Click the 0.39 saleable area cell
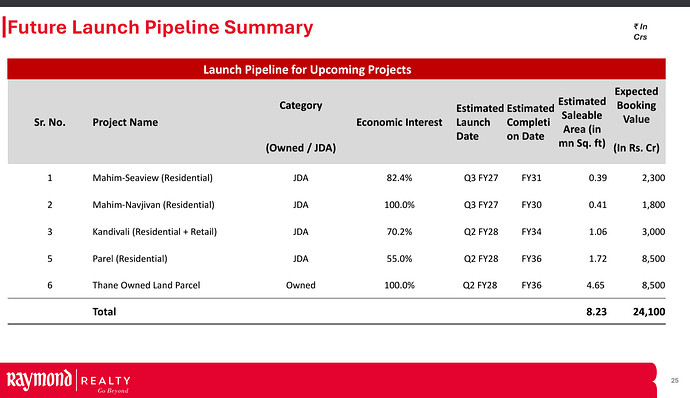 coord(598,178)
